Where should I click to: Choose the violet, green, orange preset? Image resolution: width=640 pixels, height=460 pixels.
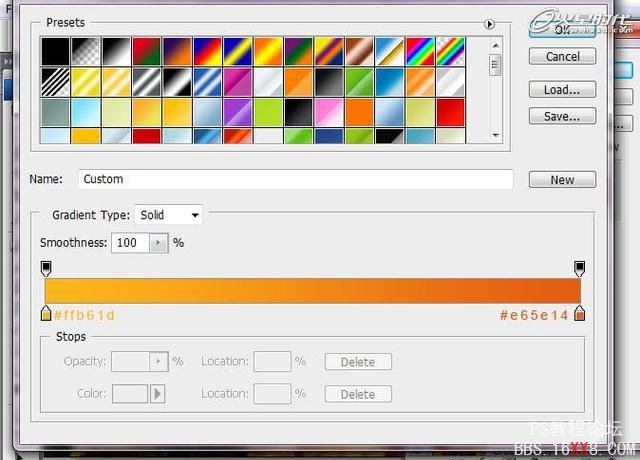click(x=299, y=51)
